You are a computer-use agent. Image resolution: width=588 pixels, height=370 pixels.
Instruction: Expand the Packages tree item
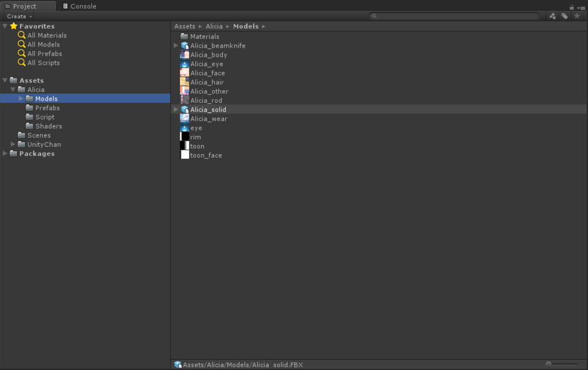[5, 153]
